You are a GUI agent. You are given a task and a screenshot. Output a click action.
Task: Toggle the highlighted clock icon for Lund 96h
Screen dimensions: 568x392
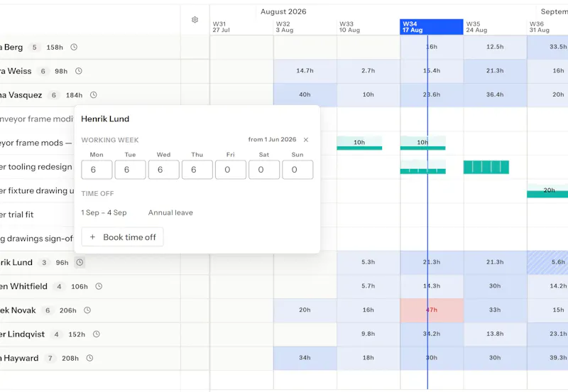(80, 262)
